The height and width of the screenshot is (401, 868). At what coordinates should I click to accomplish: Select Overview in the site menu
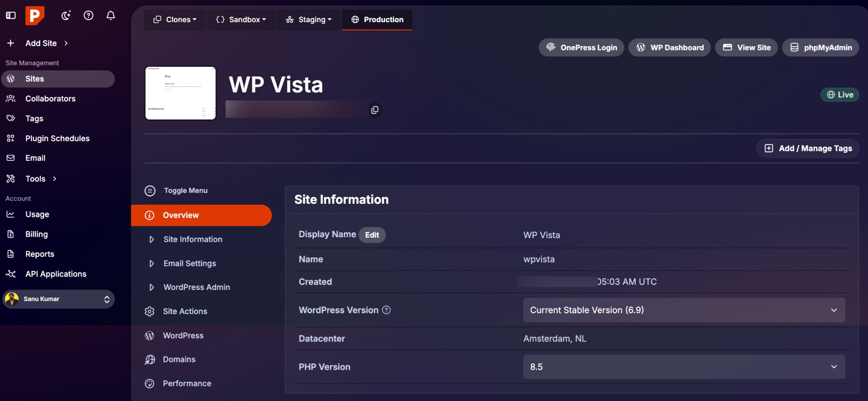(x=181, y=215)
